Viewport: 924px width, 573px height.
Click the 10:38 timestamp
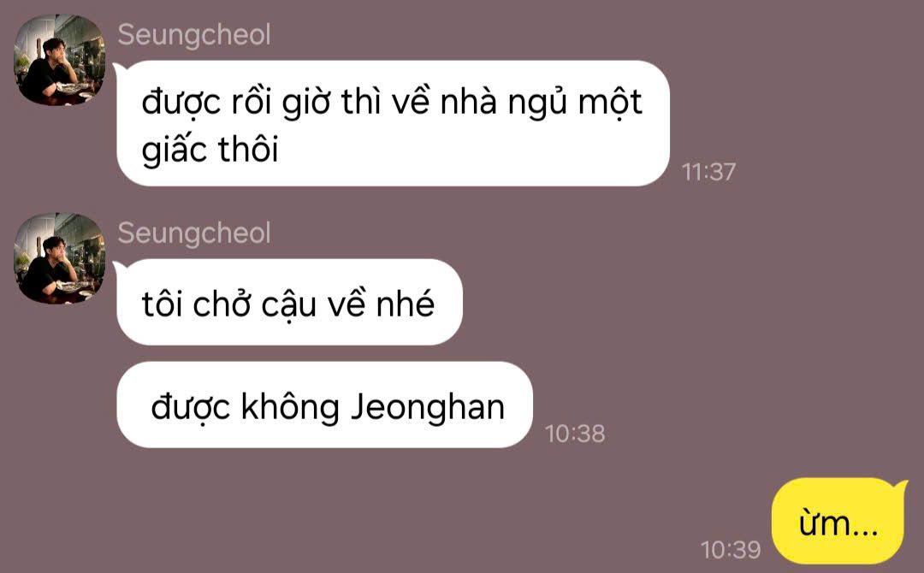point(575,434)
